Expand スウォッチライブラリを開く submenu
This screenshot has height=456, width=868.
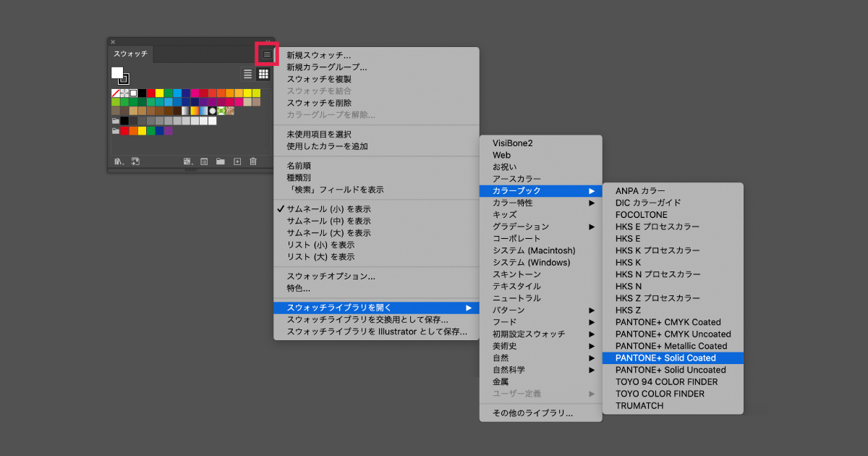[x=376, y=308]
